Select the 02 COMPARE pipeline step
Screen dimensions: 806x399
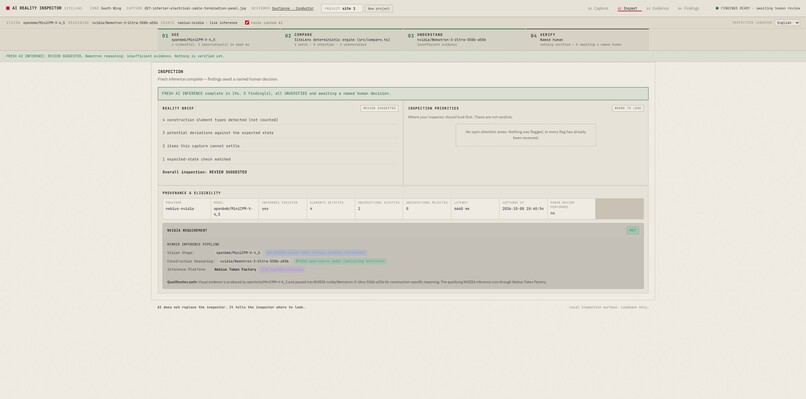click(x=342, y=40)
